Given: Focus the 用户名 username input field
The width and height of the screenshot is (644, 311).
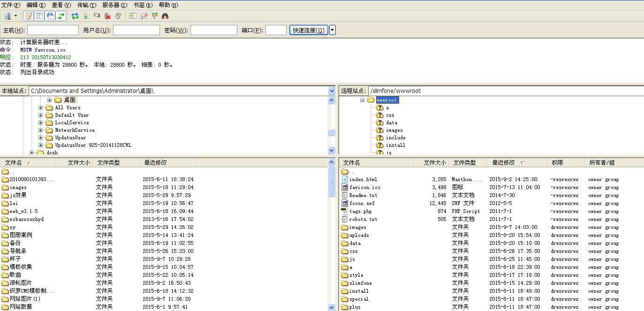Looking at the screenshot, I should coord(136,30).
